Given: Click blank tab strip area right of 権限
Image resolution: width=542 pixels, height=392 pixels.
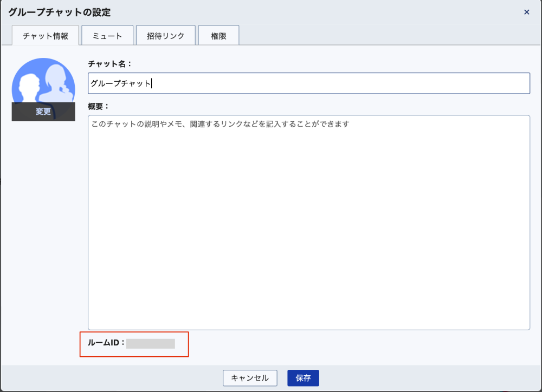Looking at the screenshot, I should pyautogui.click(x=389, y=35).
